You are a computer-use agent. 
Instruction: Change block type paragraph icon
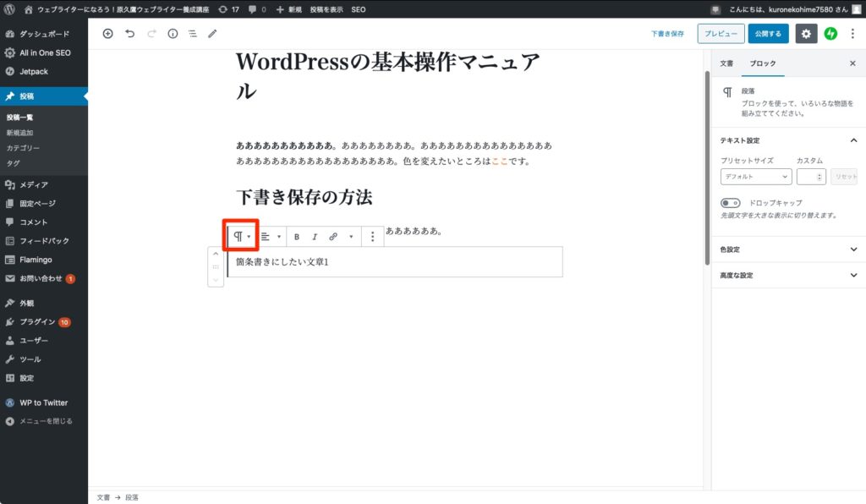coord(241,236)
